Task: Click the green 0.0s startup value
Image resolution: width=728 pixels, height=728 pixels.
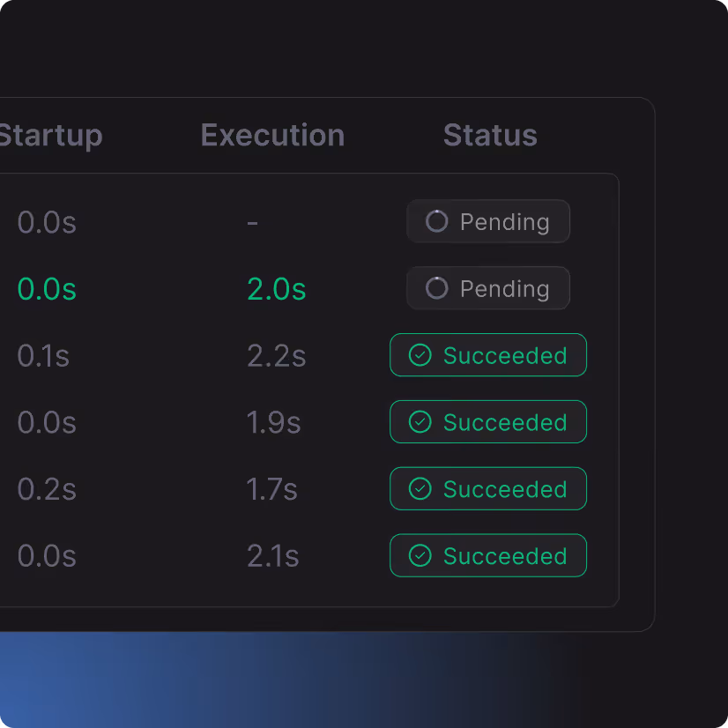Action: click(x=47, y=289)
